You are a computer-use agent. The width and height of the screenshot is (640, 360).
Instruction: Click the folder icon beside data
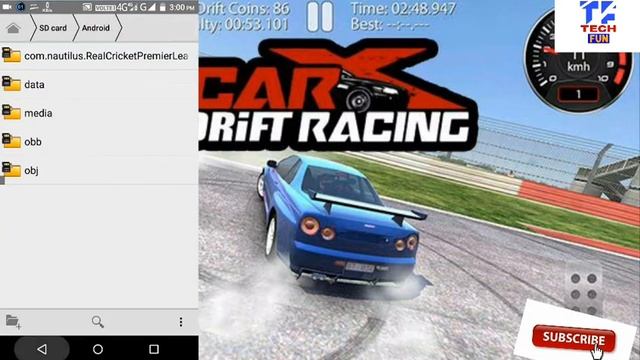click(x=11, y=84)
